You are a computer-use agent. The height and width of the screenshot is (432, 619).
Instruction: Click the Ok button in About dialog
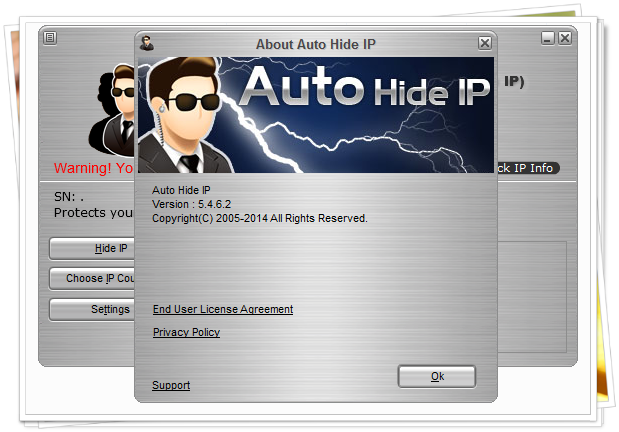(x=437, y=376)
